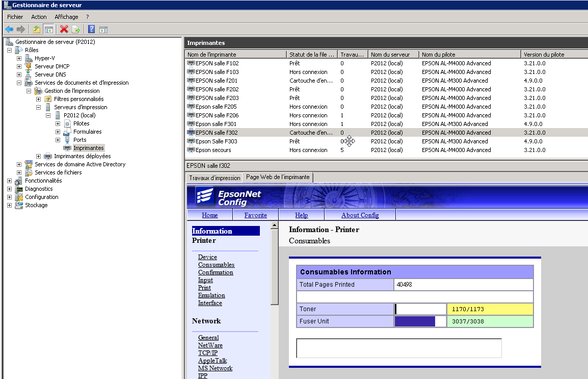Open the blue question mark Help icon
The height and width of the screenshot is (379, 588).
[x=91, y=30]
